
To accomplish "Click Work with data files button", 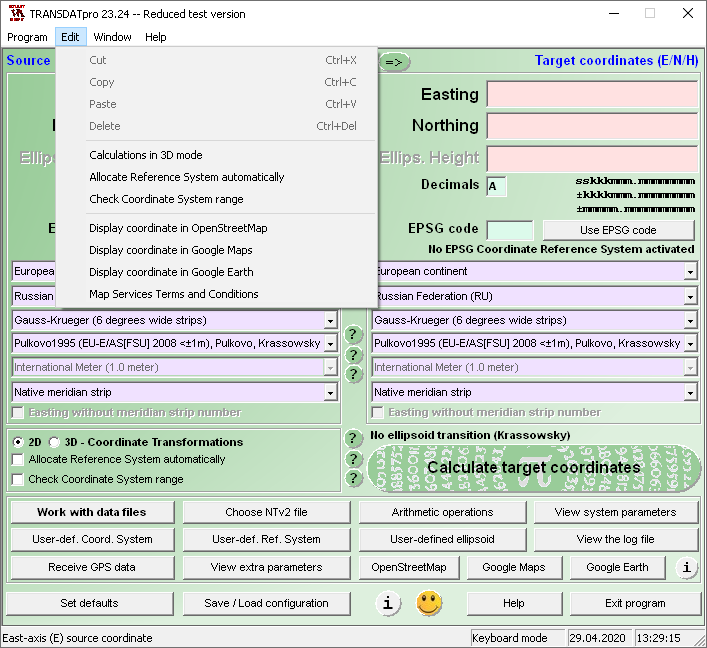I will point(92,512).
